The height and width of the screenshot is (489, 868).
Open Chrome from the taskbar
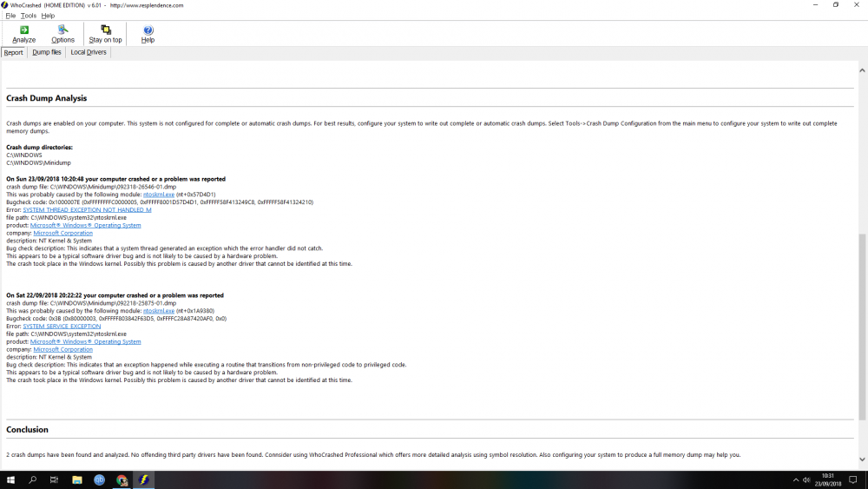point(122,480)
